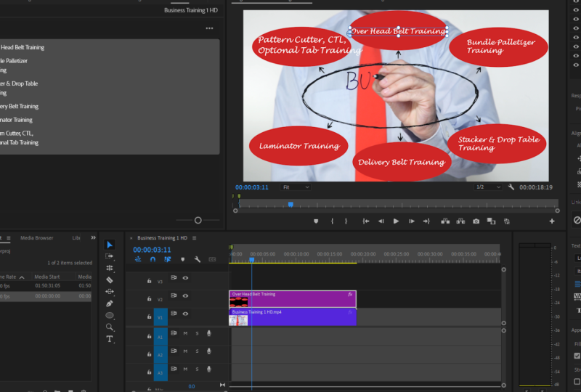
Task: Select the Razor tool
Action: pyautogui.click(x=110, y=280)
